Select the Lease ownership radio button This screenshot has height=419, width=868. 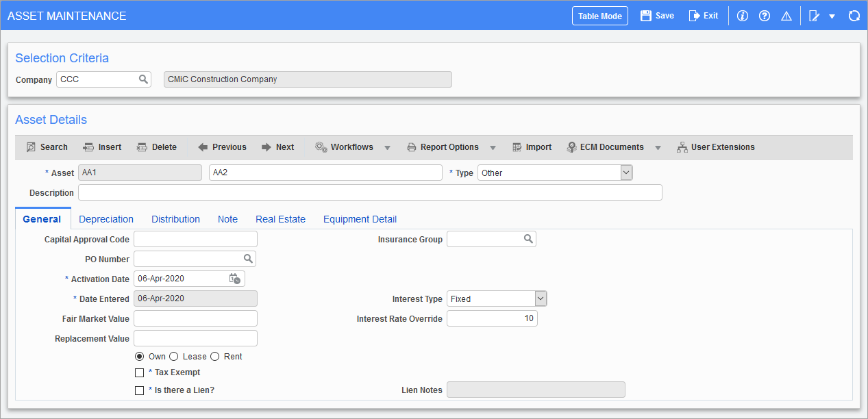click(x=173, y=356)
